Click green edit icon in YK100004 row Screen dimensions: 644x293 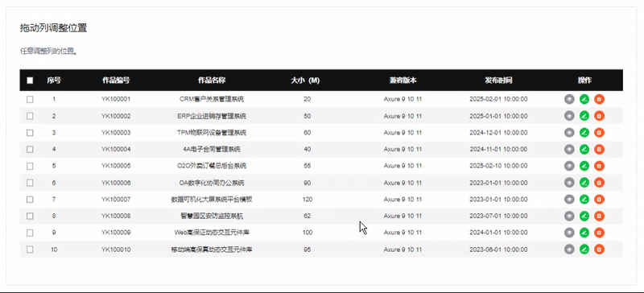point(584,149)
